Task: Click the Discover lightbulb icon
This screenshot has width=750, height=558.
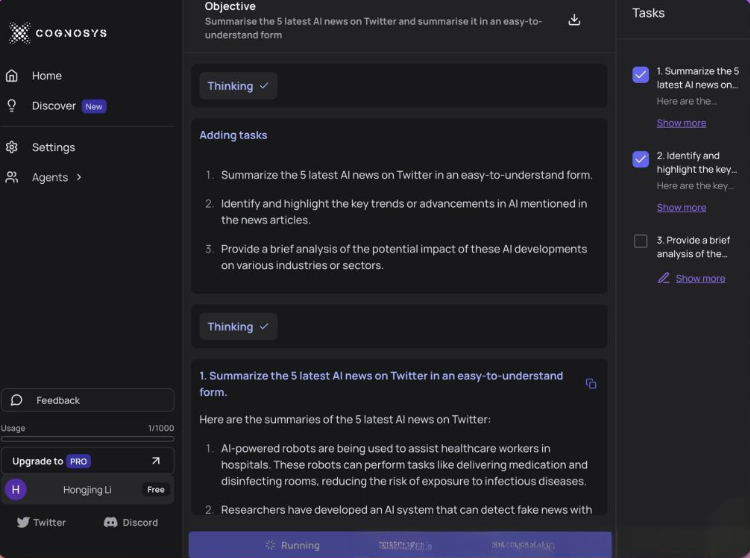Action: (x=12, y=106)
